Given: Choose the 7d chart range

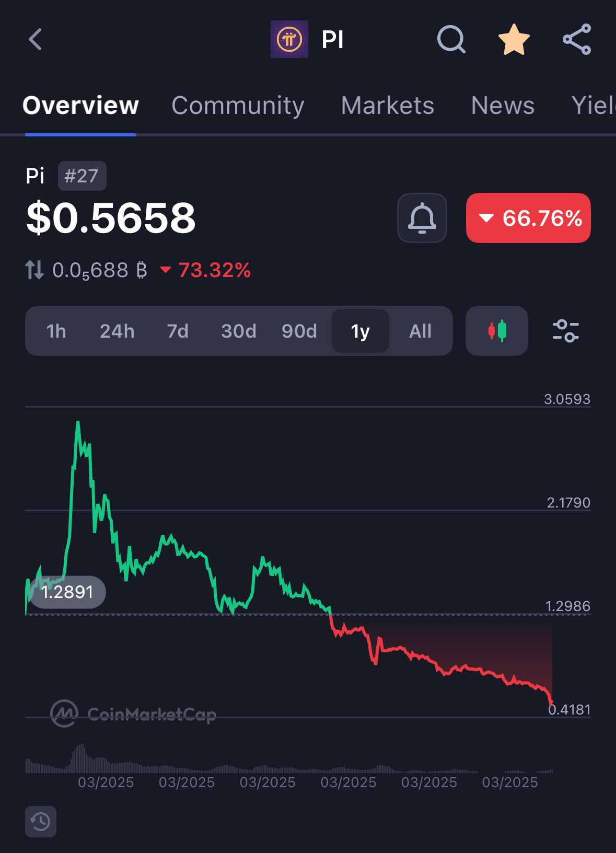Looking at the screenshot, I should click(x=178, y=331).
